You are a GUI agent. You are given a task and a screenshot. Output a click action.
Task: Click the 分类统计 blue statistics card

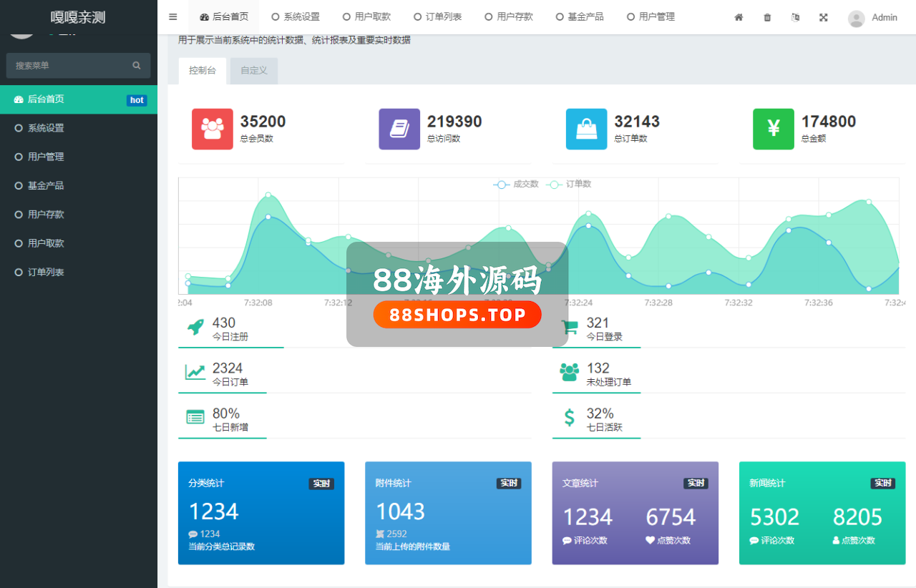(261, 513)
